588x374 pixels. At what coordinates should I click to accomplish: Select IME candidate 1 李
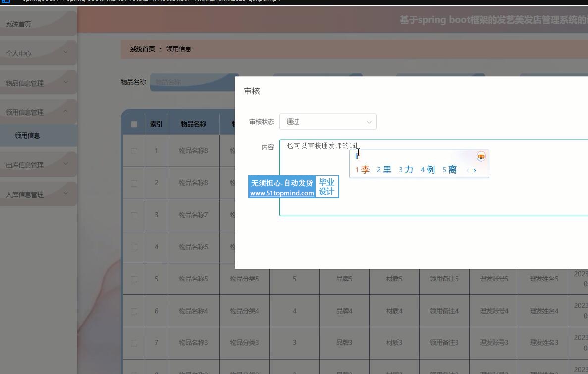363,170
